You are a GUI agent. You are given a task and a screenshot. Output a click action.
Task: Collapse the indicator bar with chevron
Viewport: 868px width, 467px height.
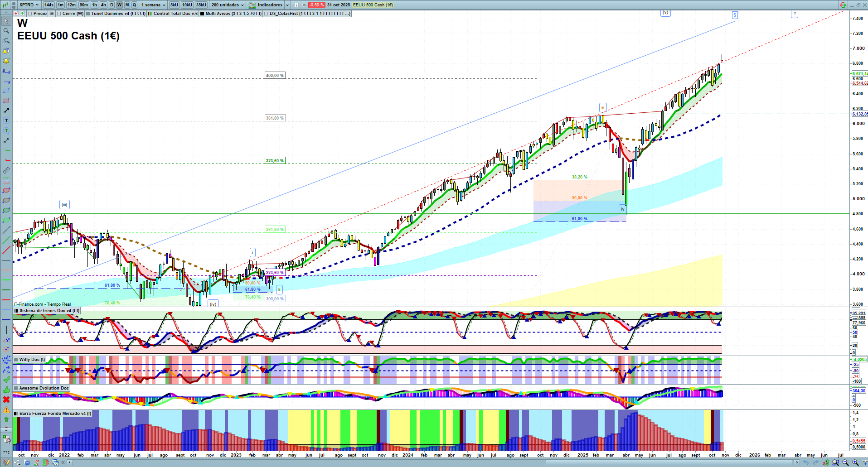pos(6,14)
